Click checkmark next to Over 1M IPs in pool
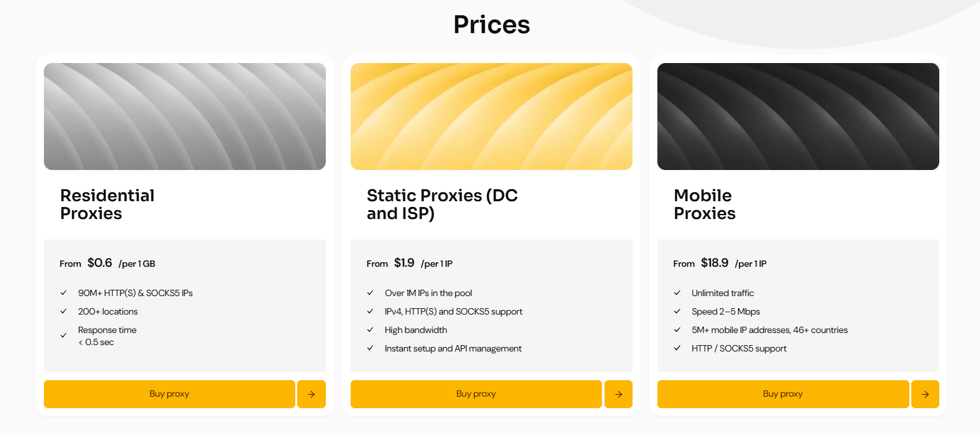Image resolution: width=980 pixels, height=433 pixels. 370,293
